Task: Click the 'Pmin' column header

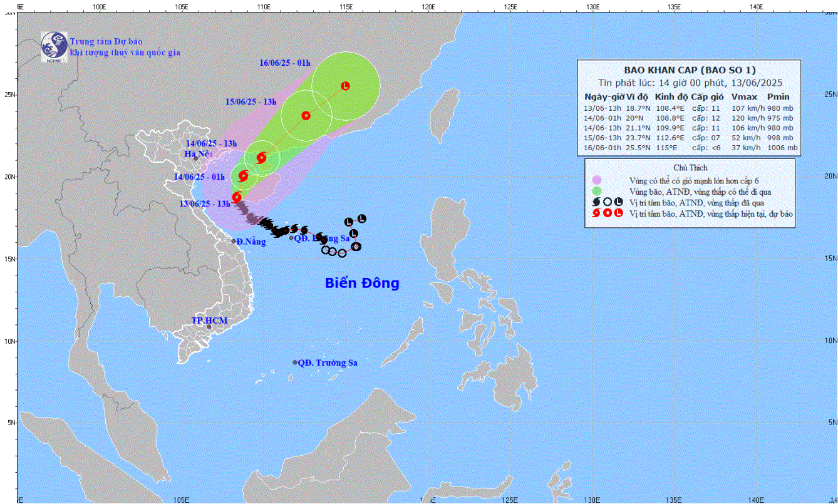Action: point(777,97)
